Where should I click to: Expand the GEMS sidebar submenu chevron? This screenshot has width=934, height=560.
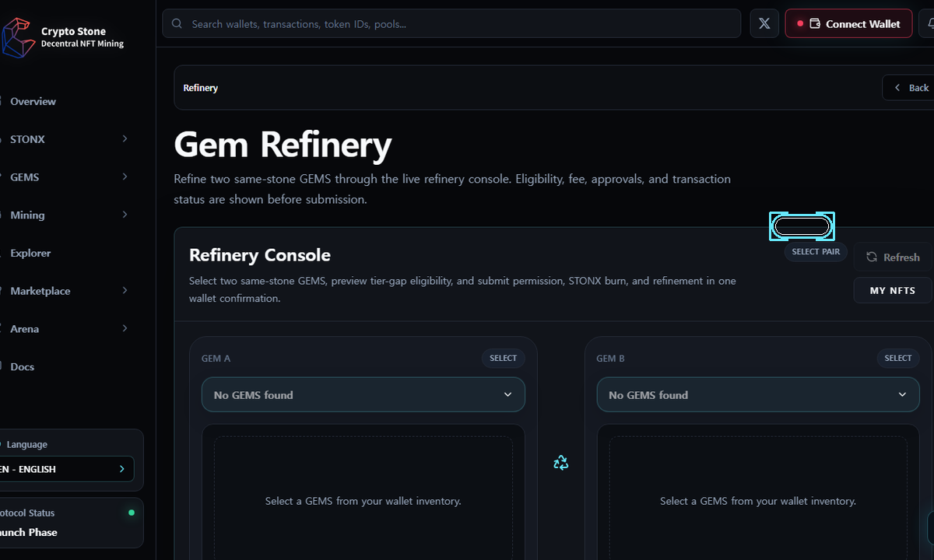(125, 177)
